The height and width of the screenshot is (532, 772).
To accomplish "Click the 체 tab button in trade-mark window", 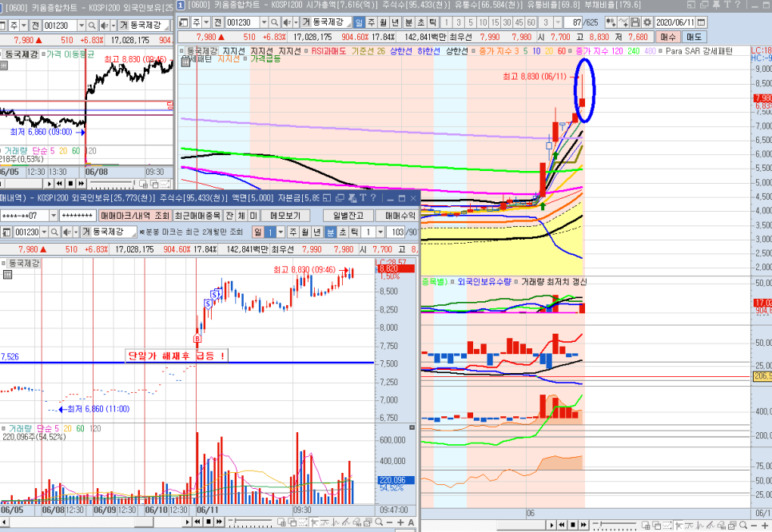I will [241, 216].
